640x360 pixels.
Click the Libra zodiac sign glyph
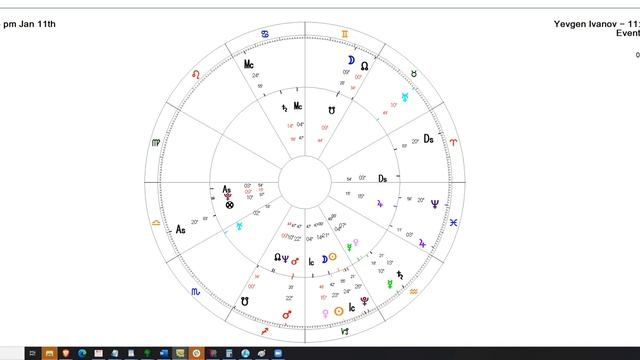point(156,223)
